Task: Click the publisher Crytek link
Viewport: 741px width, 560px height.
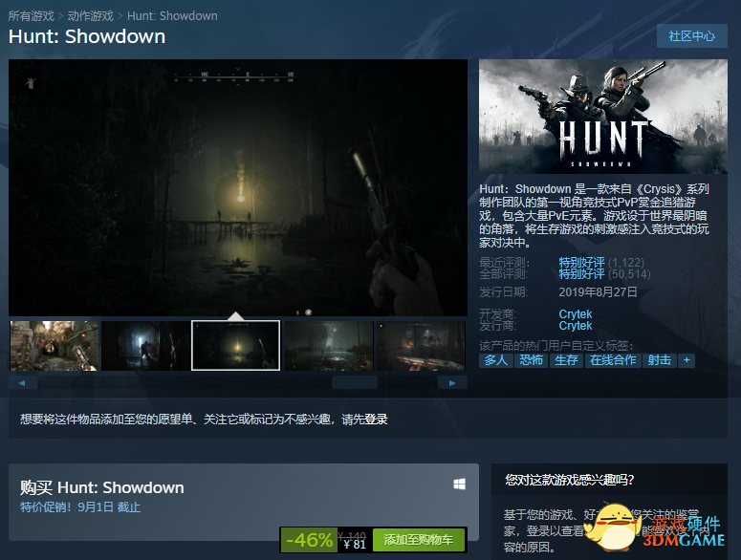Action: pos(576,326)
